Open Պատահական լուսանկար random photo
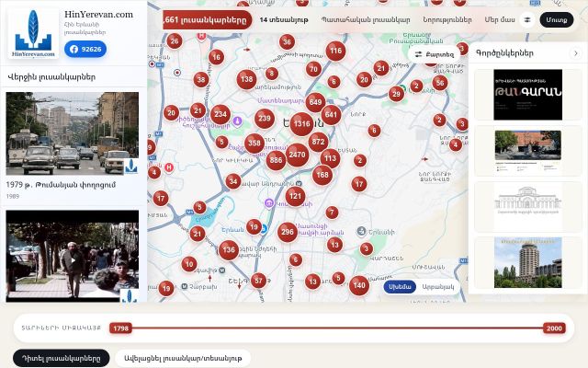588x368 pixels. click(x=366, y=20)
